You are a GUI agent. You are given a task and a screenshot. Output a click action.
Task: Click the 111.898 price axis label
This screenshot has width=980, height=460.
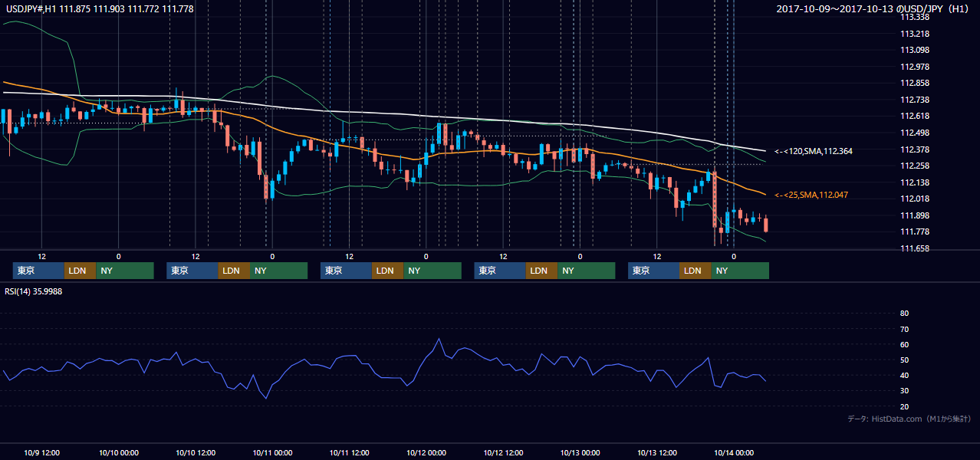915,215
